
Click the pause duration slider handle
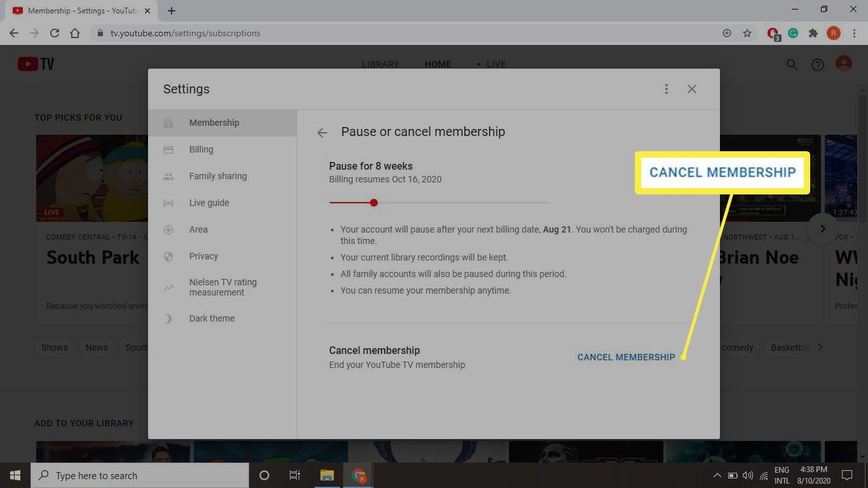[x=374, y=203]
